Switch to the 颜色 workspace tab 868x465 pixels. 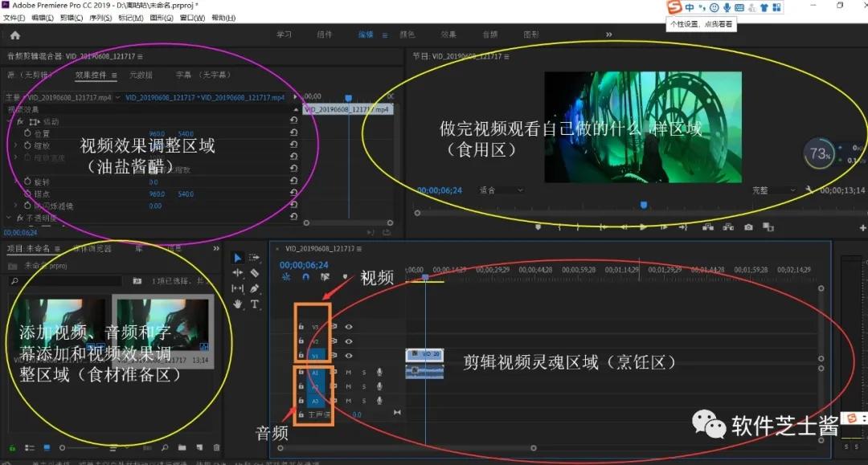point(407,35)
